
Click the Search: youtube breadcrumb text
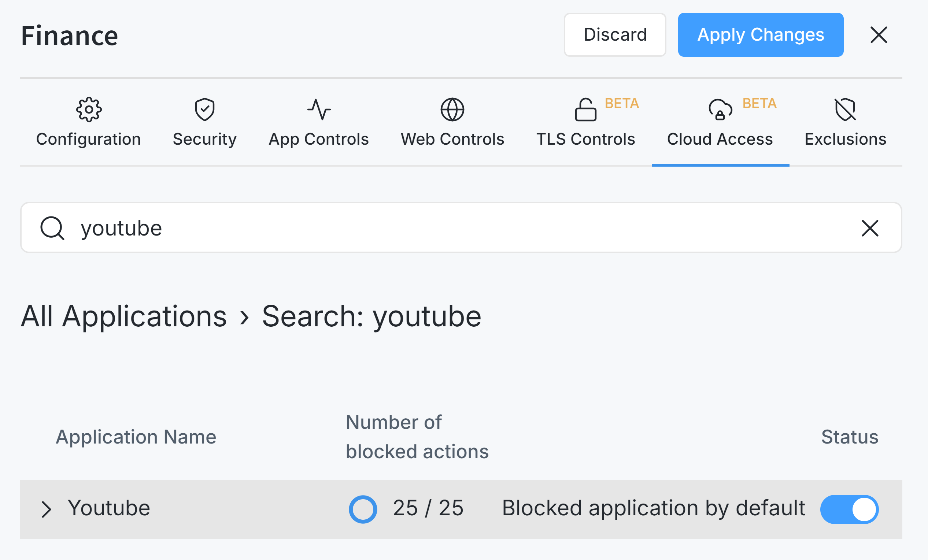(x=371, y=317)
